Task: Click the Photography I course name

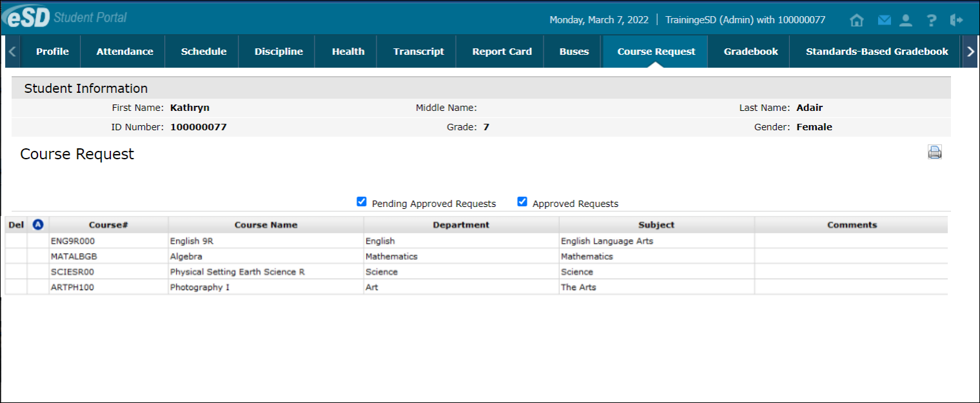Action: (199, 288)
